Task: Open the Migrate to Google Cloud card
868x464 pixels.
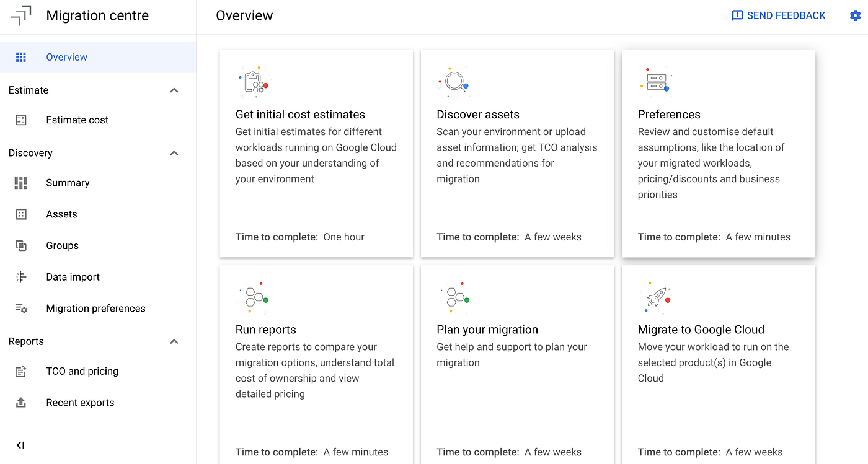Action: 719,366
